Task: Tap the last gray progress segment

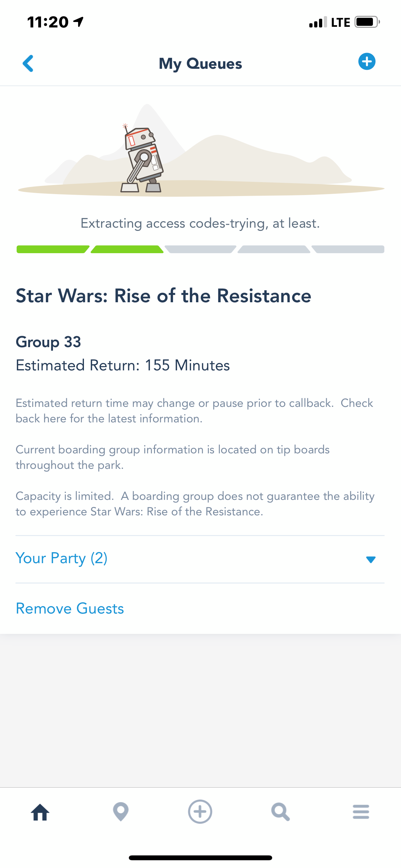Action: coord(348,249)
